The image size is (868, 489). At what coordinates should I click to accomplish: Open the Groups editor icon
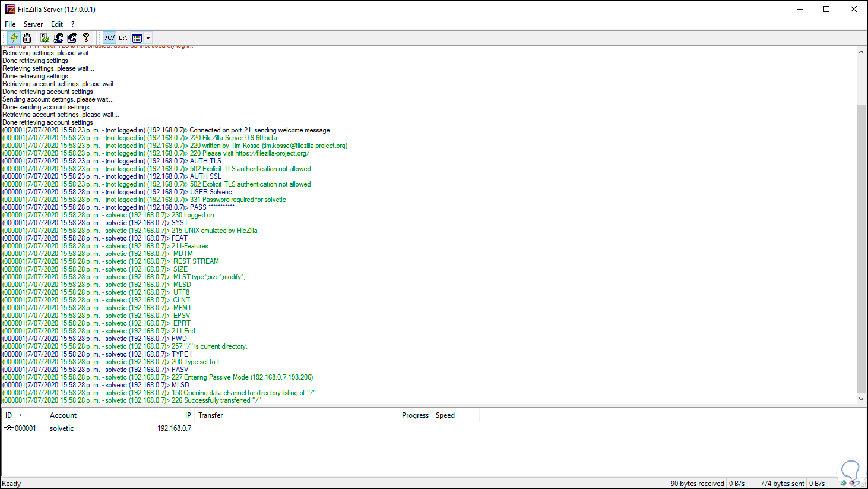point(72,37)
